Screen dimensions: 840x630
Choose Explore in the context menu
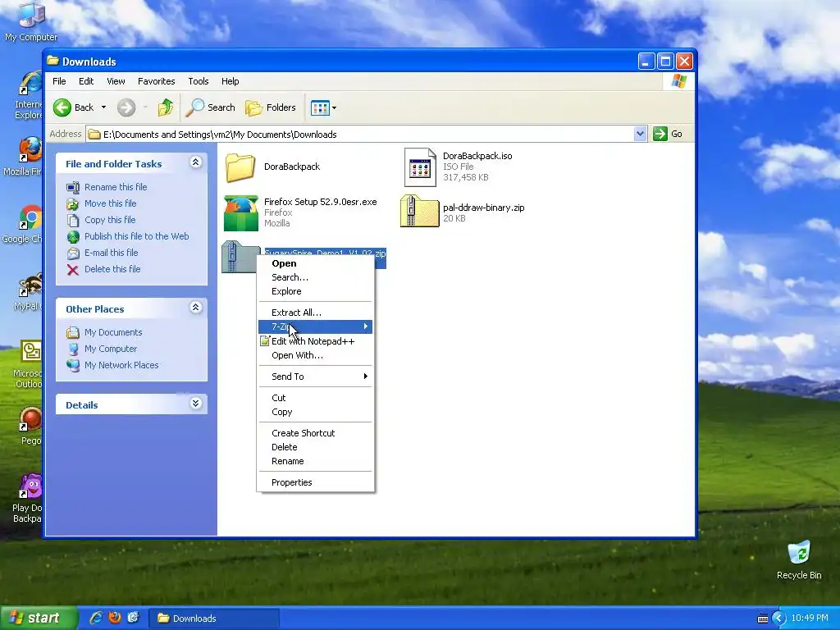tap(315, 291)
